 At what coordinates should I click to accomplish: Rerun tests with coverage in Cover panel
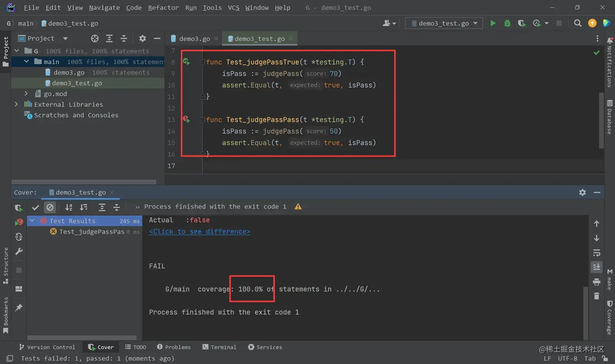19,208
